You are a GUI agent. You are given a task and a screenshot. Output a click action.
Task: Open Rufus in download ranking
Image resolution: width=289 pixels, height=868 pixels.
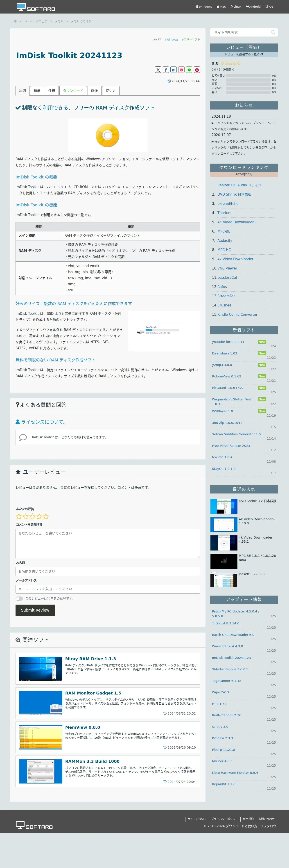[x=222, y=287]
